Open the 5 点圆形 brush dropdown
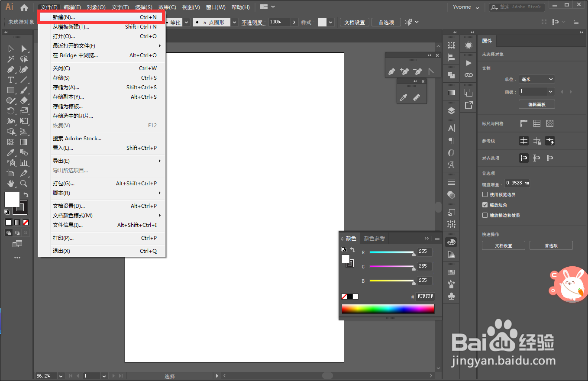The image size is (588, 381). pos(234,22)
